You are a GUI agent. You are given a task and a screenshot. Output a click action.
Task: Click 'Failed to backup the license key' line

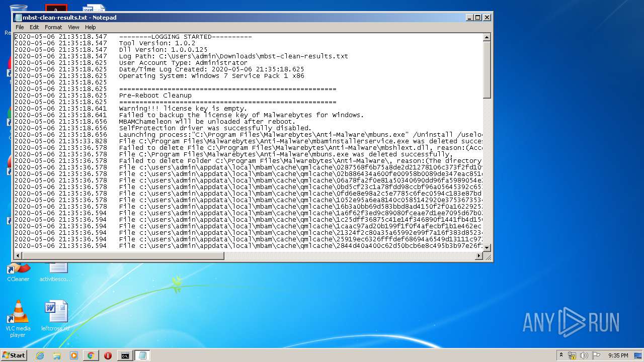242,115
